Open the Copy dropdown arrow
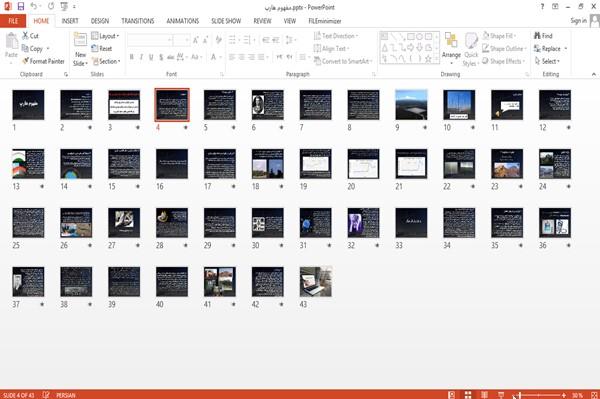Viewport: 600px width, 399px height. pos(48,49)
